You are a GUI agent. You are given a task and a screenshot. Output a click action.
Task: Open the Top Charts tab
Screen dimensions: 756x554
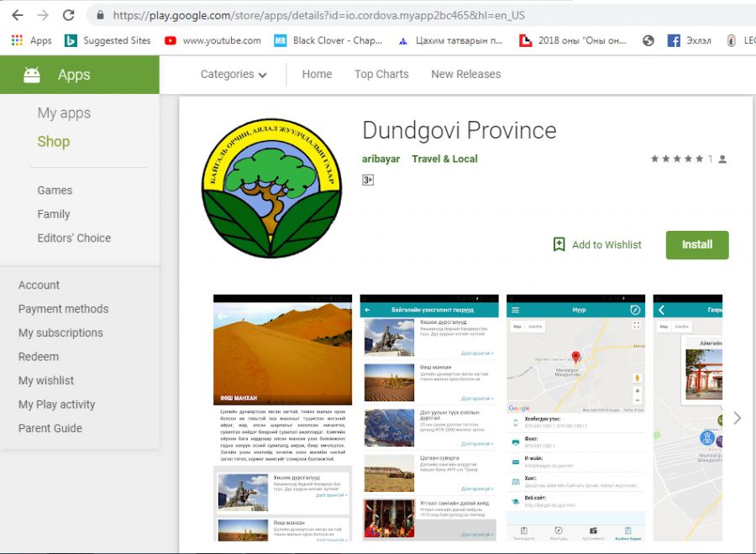381,74
